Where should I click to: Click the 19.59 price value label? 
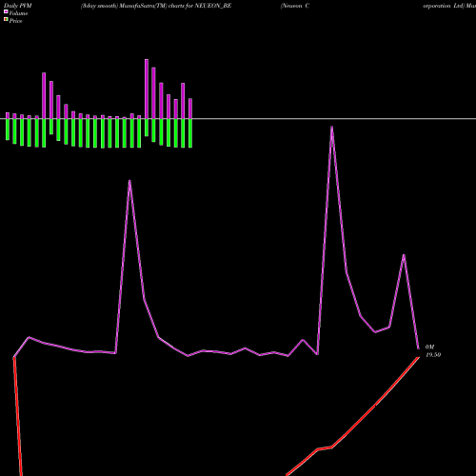[433, 355]
